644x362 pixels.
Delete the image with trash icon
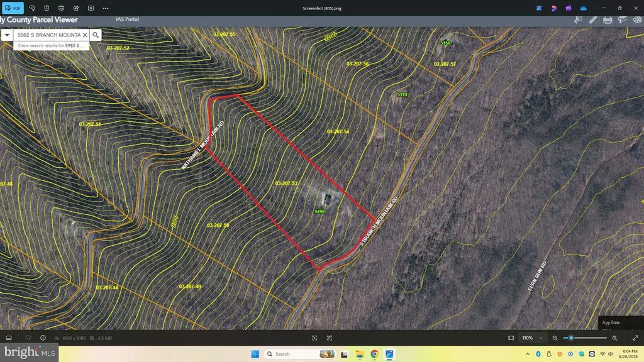click(47, 8)
